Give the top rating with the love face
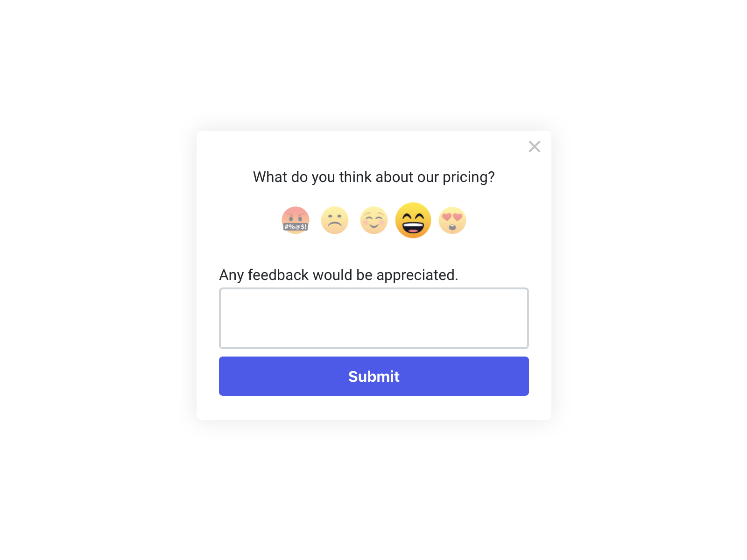Viewport: 747px width, 560px height. point(452,220)
